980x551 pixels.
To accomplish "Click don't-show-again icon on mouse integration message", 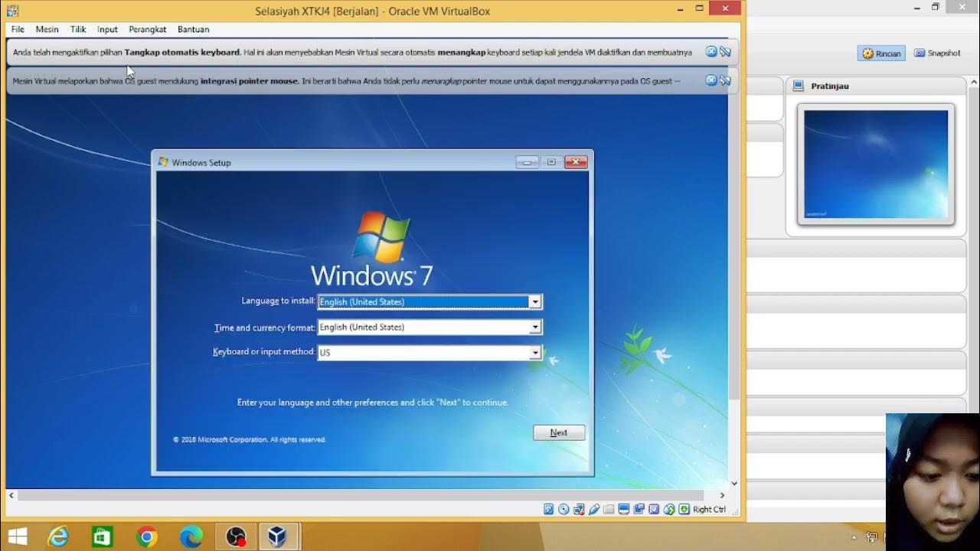I will [x=725, y=80].
